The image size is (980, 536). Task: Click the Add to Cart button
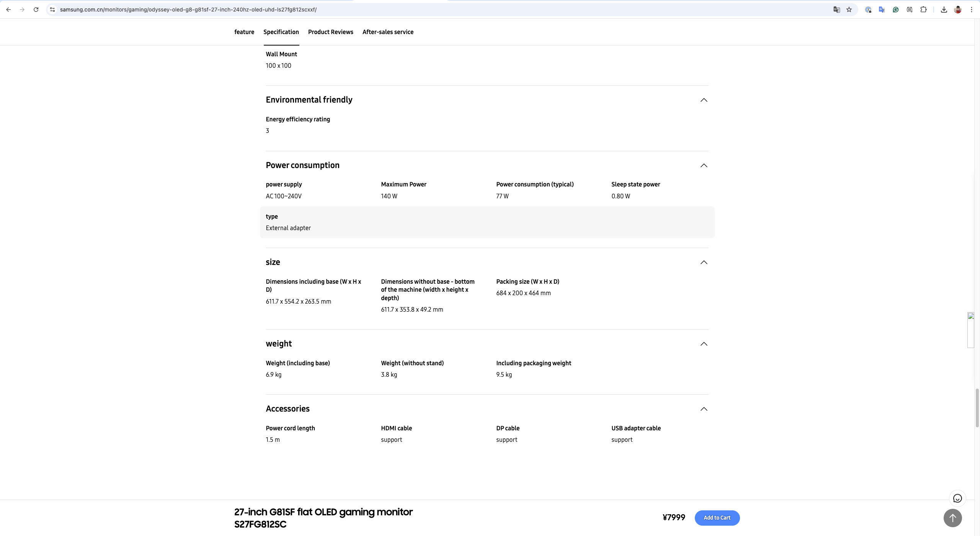click(717, 518)
